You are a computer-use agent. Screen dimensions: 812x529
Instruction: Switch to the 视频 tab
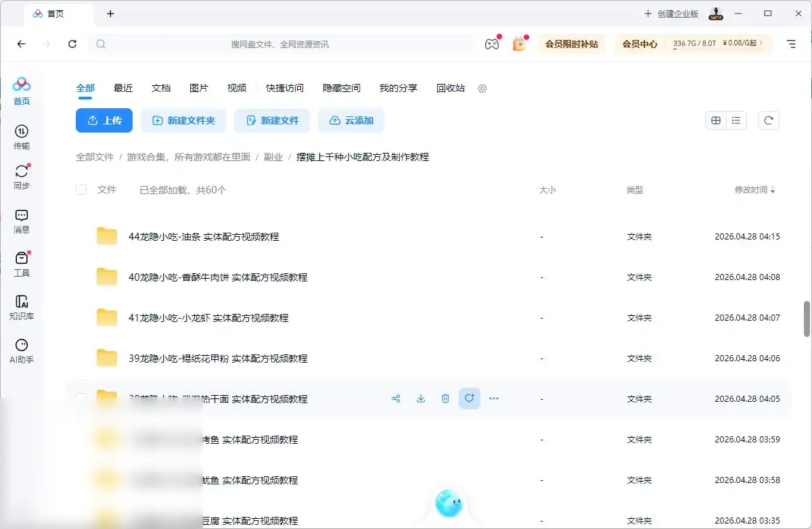point(236,88)
